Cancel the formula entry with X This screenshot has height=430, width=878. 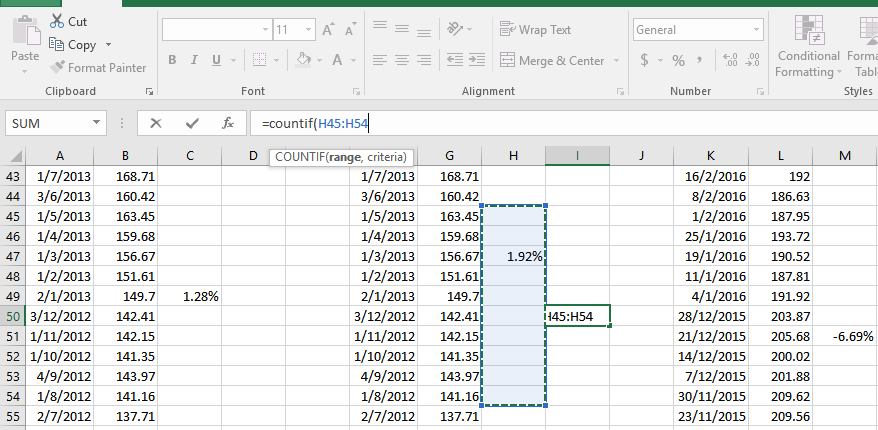click(155, 123)
